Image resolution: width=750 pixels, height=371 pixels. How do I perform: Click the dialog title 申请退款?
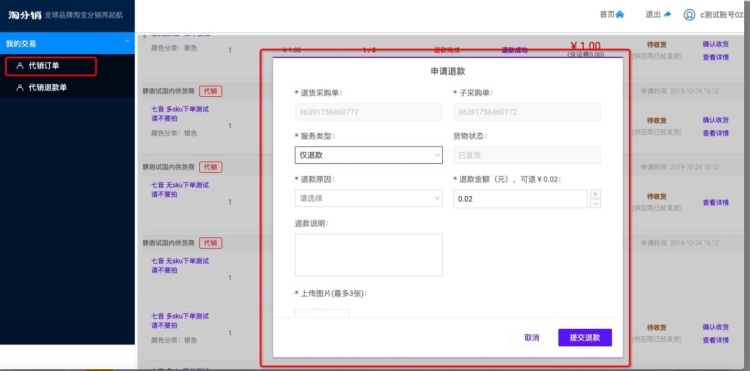point(448,71)
